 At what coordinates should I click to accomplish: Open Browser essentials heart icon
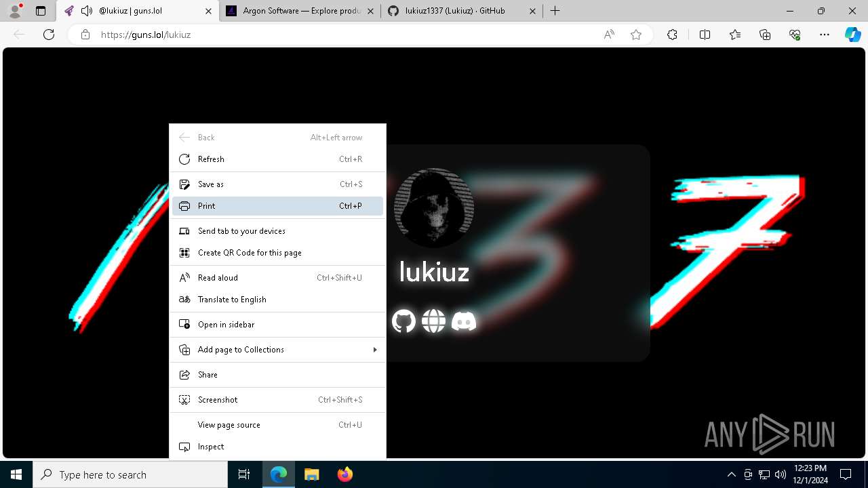click(x=795, y=35)
